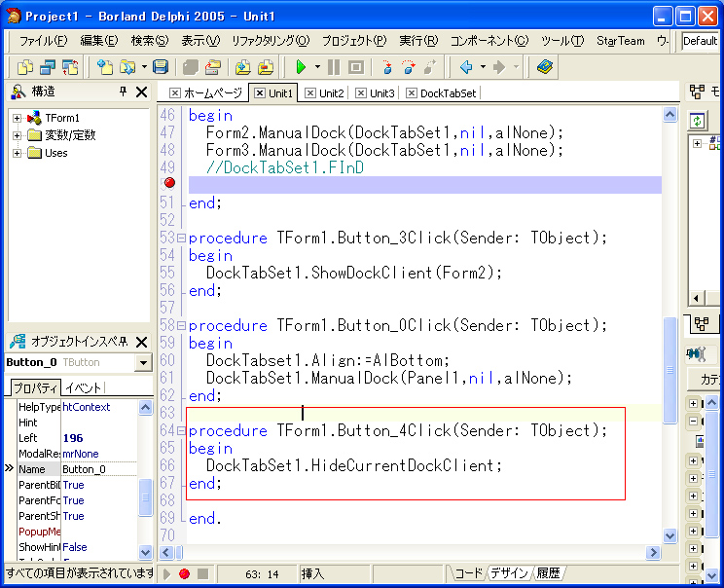Viewport: 724px width, 588px height.
Task: Click the View Unit toolbar icon
Action: coord(24,67)
